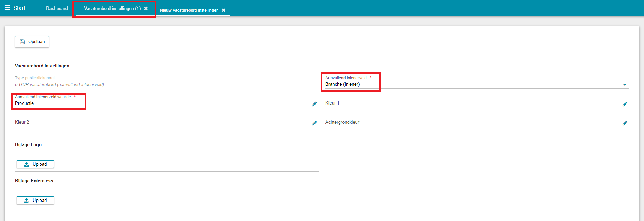Click the pencil icon for Achtergrondkleur
Screen dimensions: 644x221
tap(625, 123)
